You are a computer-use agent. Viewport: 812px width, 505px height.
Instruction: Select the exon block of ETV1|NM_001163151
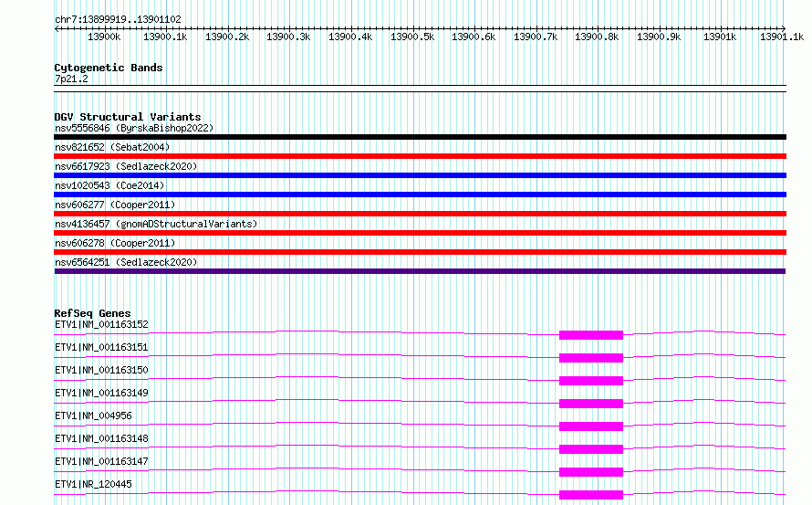591,358
